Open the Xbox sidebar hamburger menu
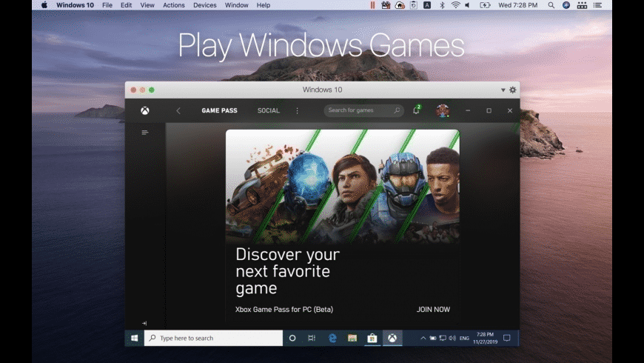 click(144, 133)
